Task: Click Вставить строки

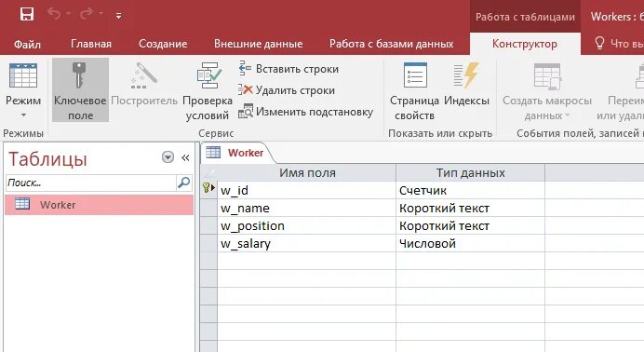Action: point(288,69)
